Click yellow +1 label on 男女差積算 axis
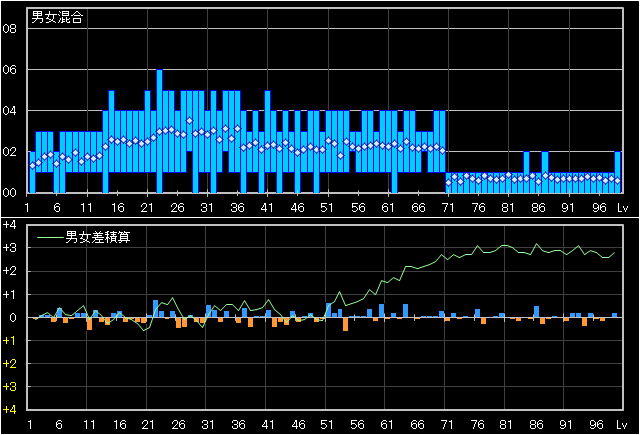 9,340
